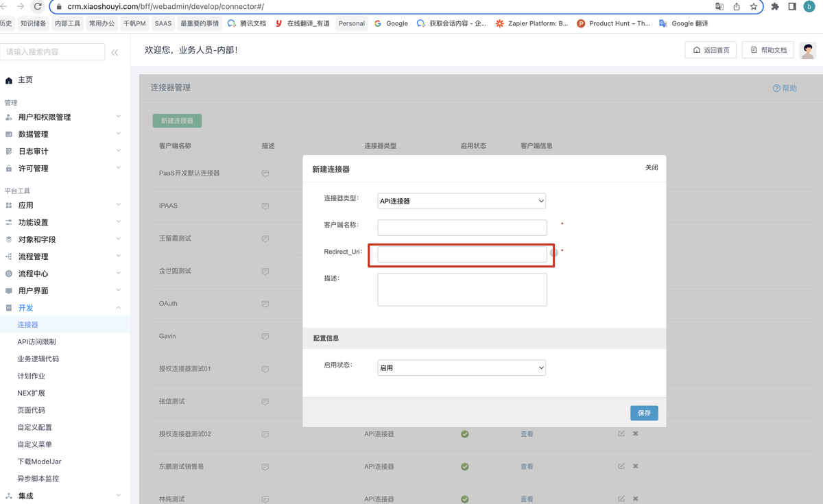Click into 描述 textarea
823x504 pixels.
(462, 289)
